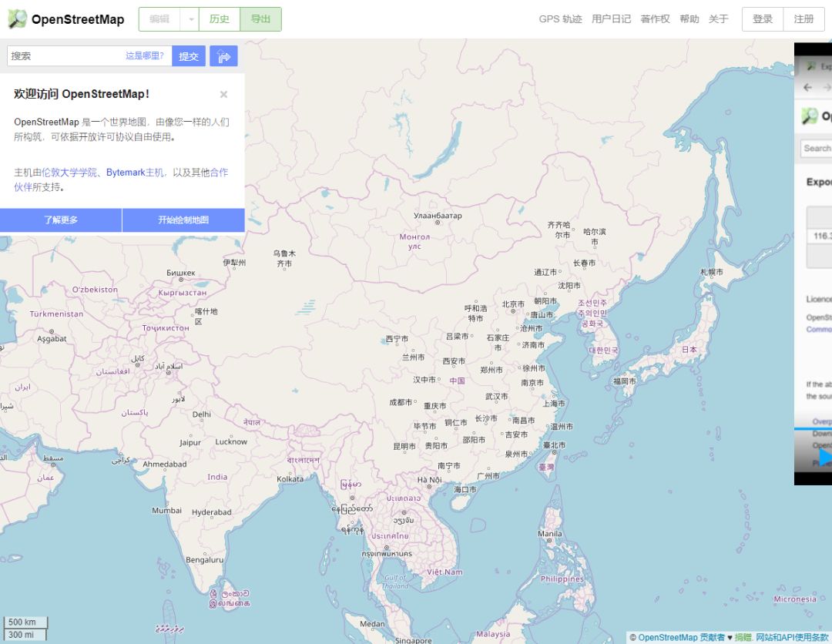Expand the 编辑 dropdown arrow

[190, 19]
